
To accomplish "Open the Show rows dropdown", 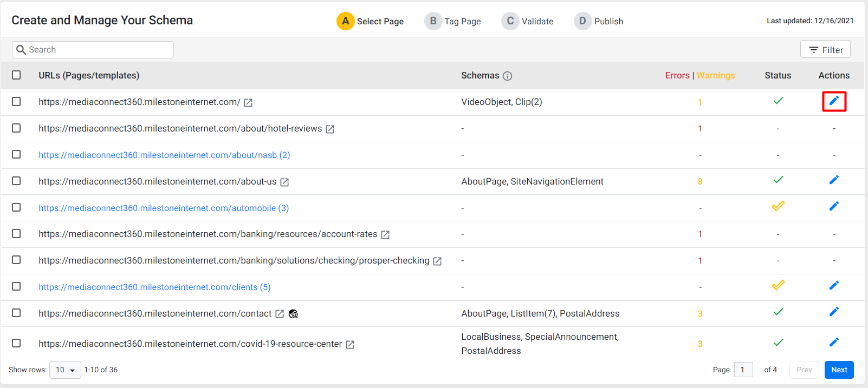I will [x=65, y=370].
